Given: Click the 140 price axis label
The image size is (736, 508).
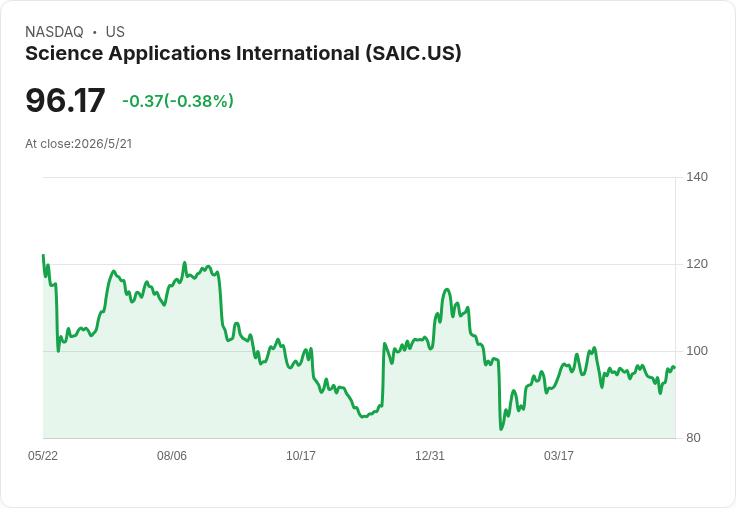Looking at the screenshot, I should click(x=697, y=177).
